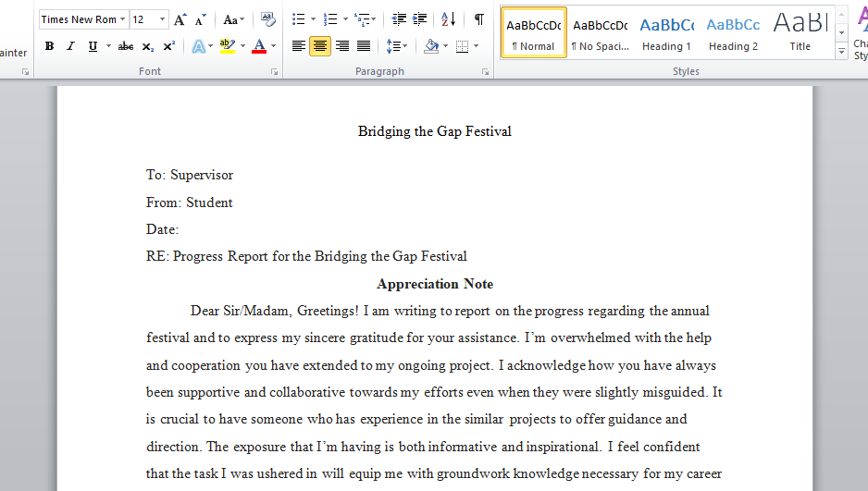Toggle Italic formatting
Viewport: 868px width, 491px height.
pyautogui.click(x=70, y=46)
